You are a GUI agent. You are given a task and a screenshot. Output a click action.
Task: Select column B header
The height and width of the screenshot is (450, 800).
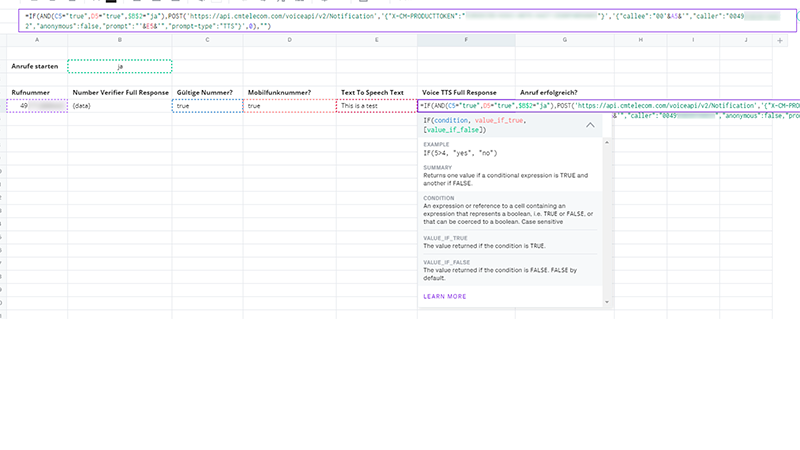120,40
